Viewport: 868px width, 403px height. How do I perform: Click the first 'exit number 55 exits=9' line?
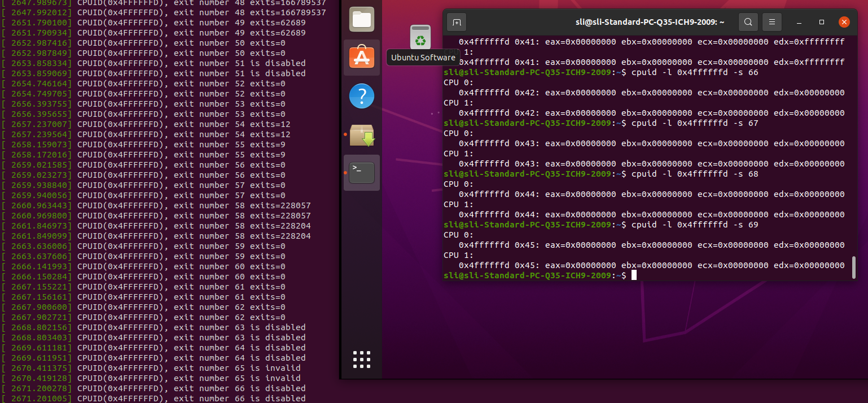click(x=143, y=144)
